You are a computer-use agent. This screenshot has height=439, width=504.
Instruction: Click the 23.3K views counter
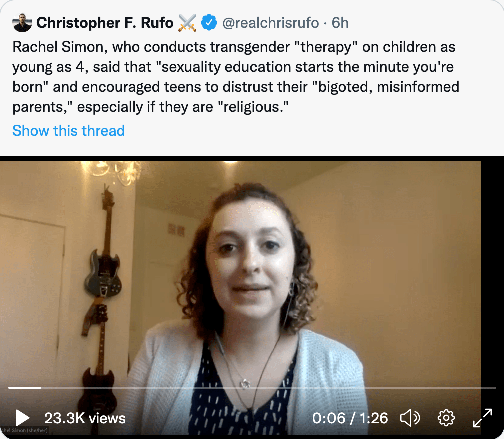tap(85, 418)
